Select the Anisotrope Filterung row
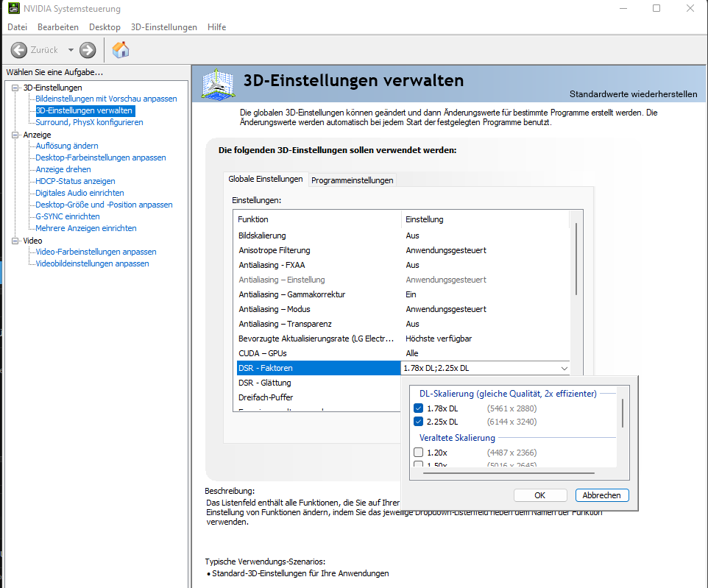This screenshot has height=588, width=708. 403,250
